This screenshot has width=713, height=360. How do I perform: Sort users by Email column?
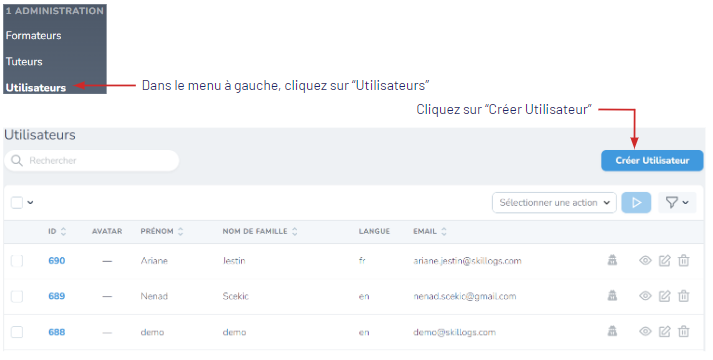[430, 231]
